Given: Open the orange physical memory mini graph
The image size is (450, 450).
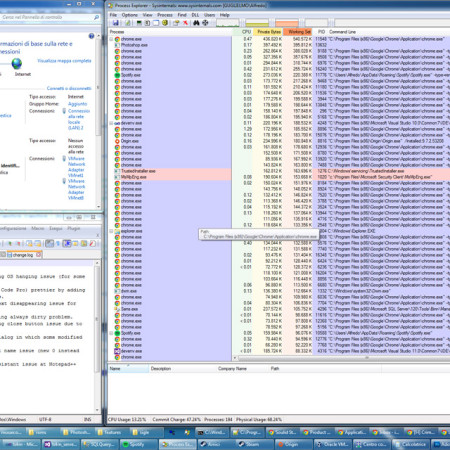Looking at the screenshot, I should click(x=287, y=23).
